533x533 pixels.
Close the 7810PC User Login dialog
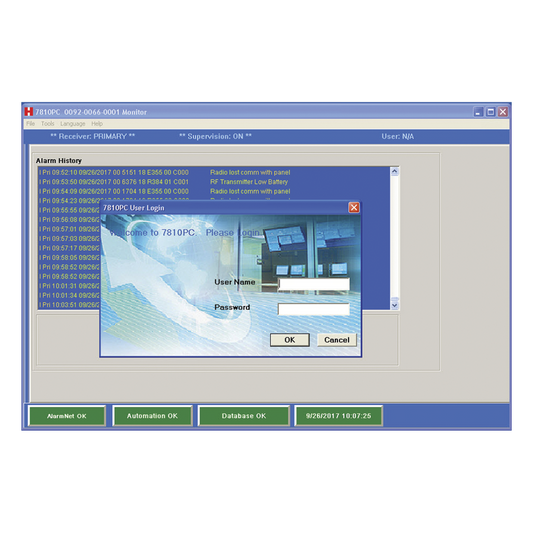tap(354, 207)
